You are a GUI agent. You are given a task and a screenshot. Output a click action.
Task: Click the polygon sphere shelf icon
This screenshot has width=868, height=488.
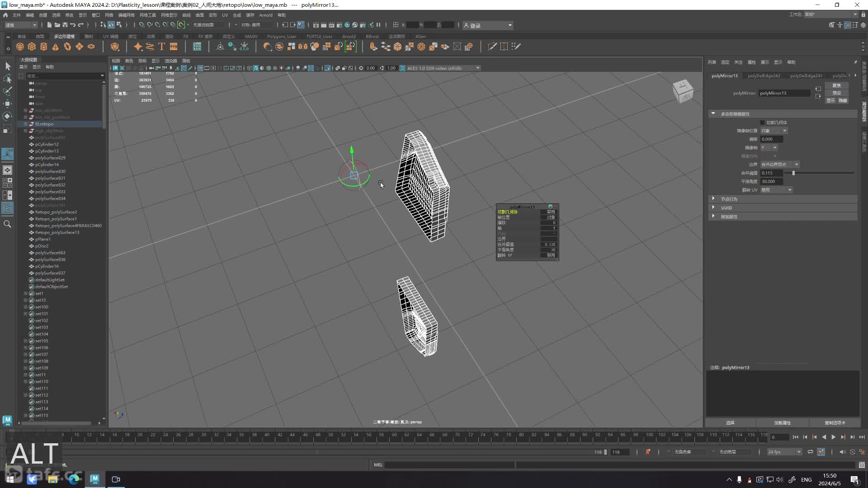click(20, 47)
